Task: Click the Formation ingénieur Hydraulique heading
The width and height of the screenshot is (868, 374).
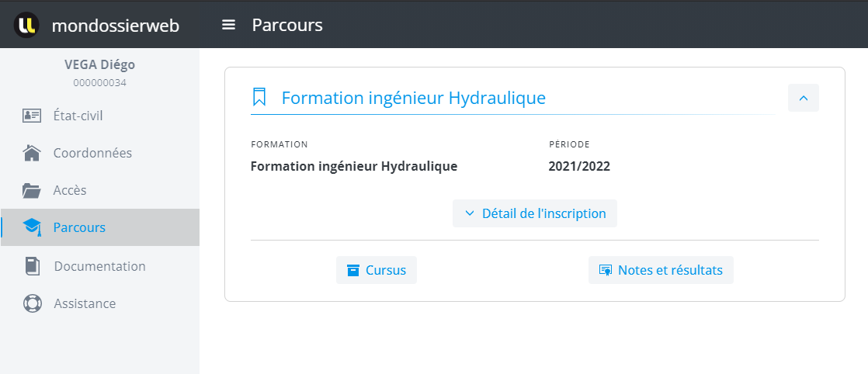Action: (x=413, y=98)
